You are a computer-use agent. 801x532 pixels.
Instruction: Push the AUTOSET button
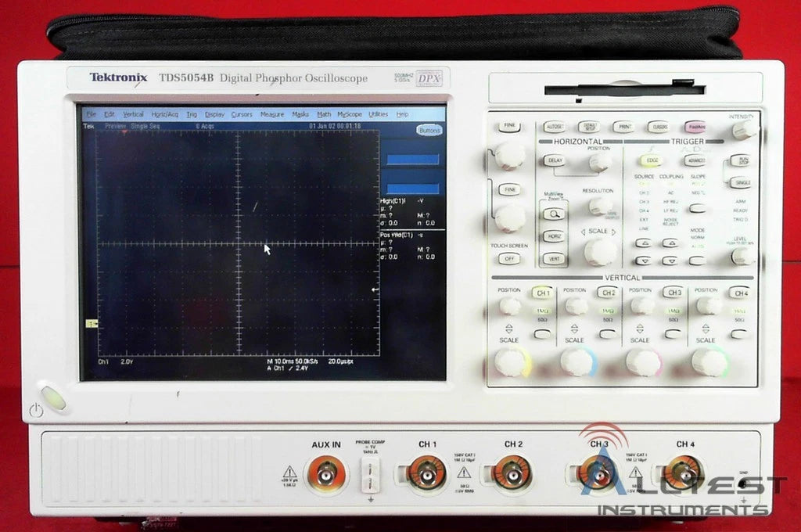pos(555,126)
